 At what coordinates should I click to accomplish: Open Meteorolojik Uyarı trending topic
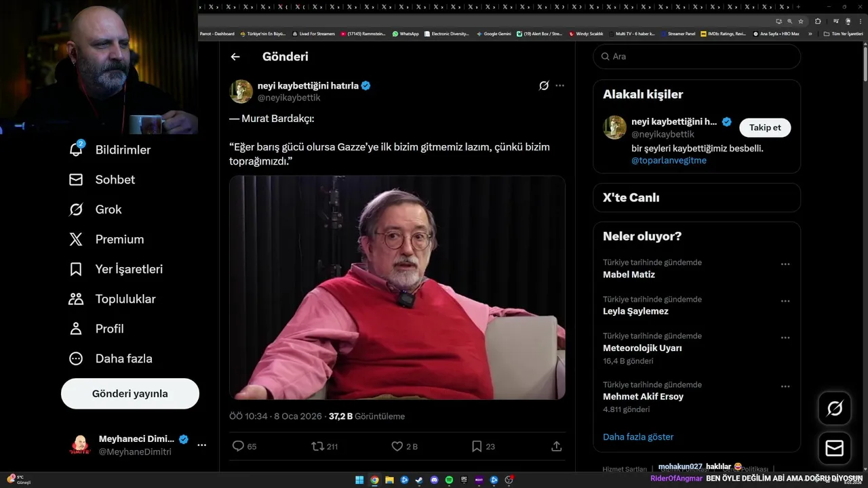642,348
